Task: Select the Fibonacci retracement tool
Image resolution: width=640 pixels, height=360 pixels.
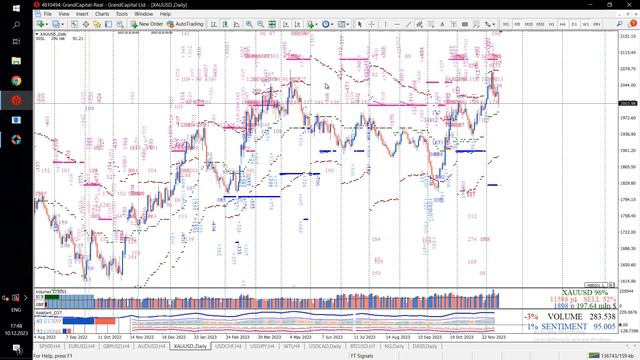Action: 431,24
